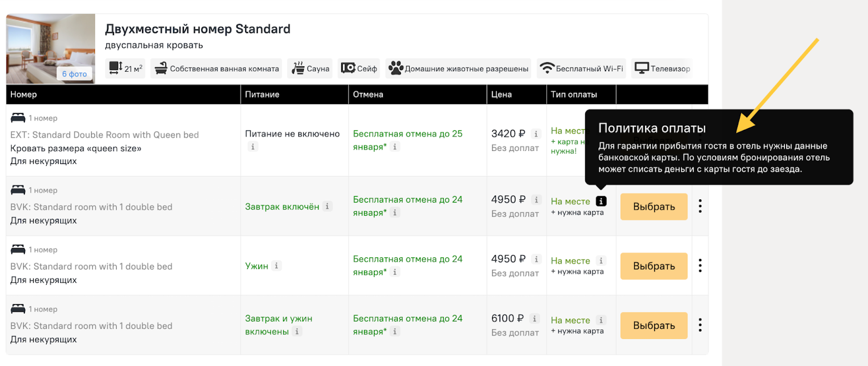Click the Политика оплаты tooltip heading
Image resolution: width=868 pixels, height=366 pixels.
(x=652, y=128)
